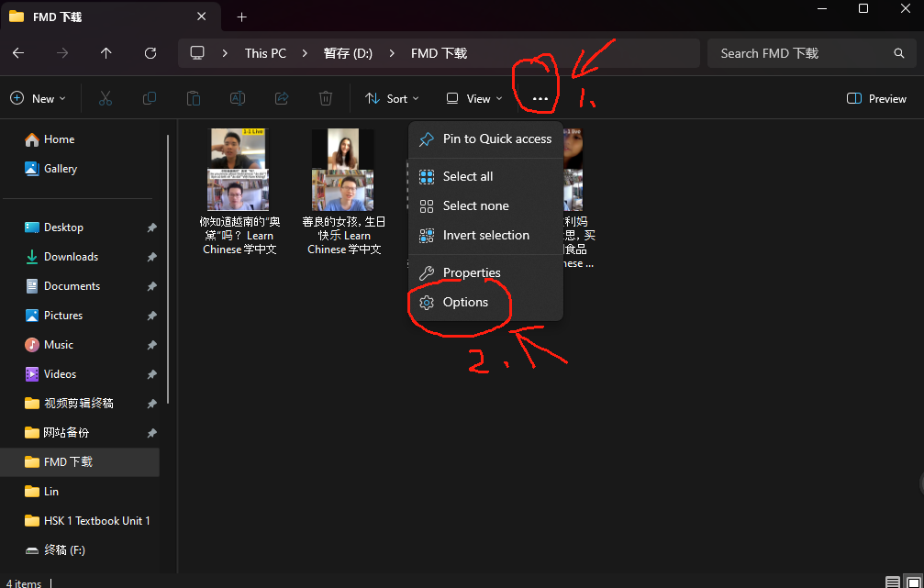Viewport: 924px width, 588px height.
Task: Click the Paste clipboard icon
Action: pos(194,98)
